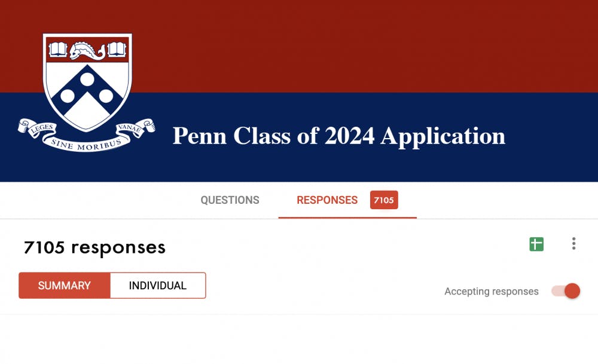The height and width of the screenshot is (364, 598).
Task: Toggle the Accepting responses switch off
Action: pos(566,291)
